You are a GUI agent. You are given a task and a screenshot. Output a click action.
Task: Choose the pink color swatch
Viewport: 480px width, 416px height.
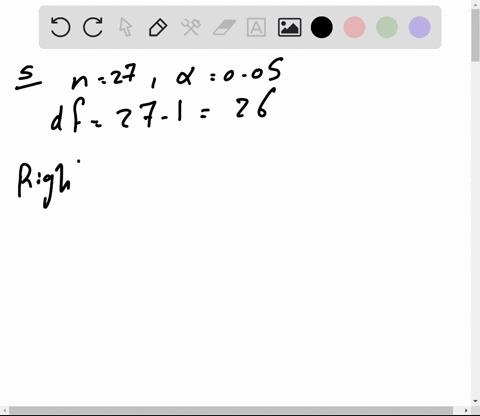(354, 27)
